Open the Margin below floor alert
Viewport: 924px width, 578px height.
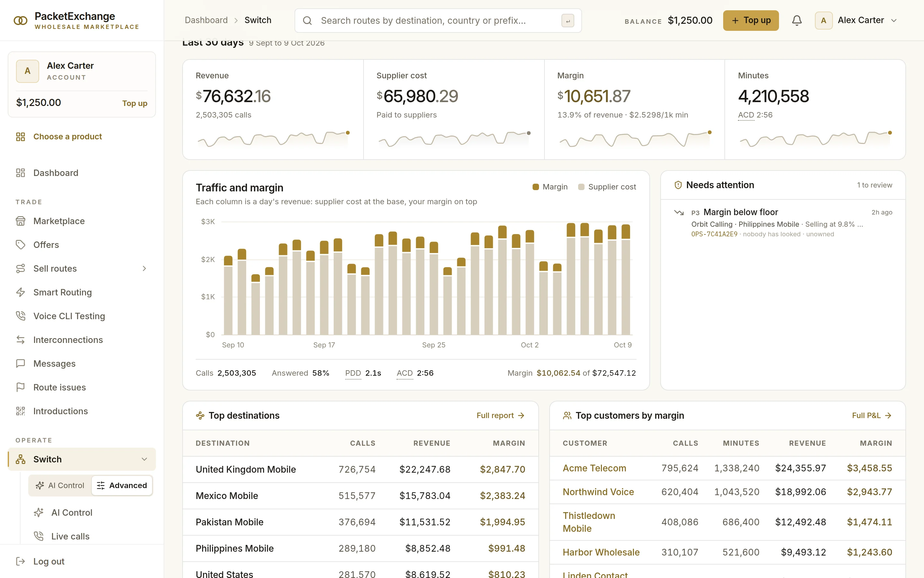coord(783,223)
